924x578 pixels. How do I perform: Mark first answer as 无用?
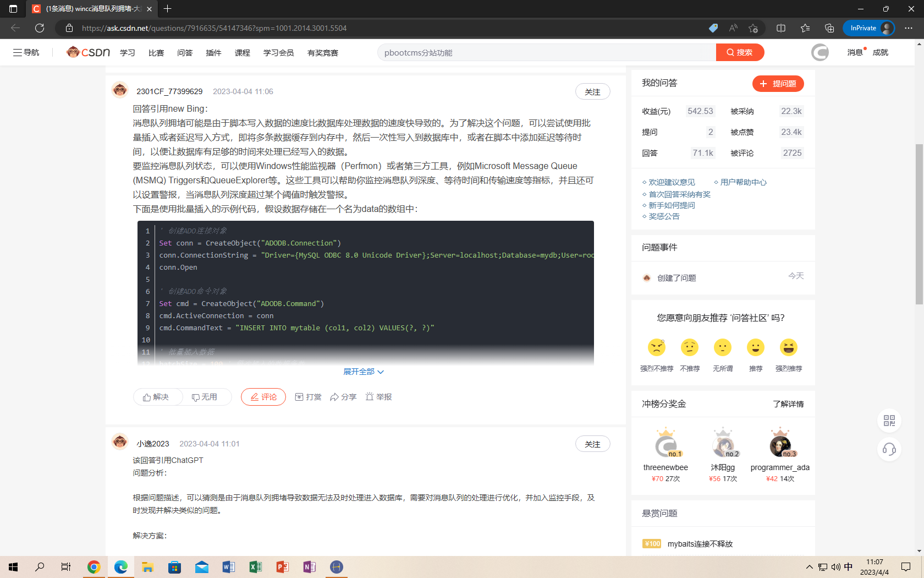[x=205, y=397]
